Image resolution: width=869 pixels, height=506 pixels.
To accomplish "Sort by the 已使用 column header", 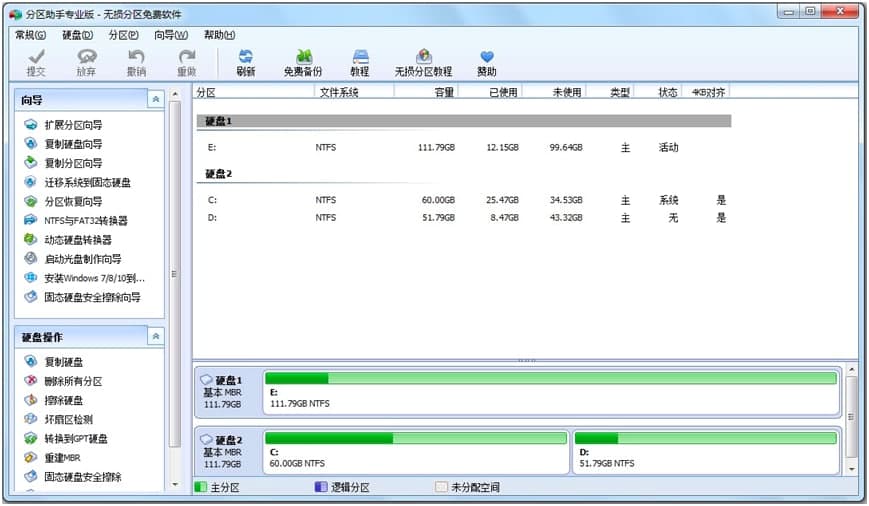I will coord(490,92).
